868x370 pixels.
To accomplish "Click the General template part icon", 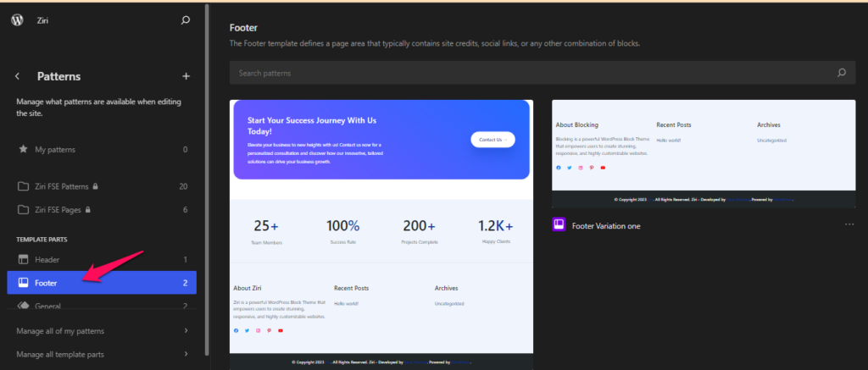I will [23, 306].
